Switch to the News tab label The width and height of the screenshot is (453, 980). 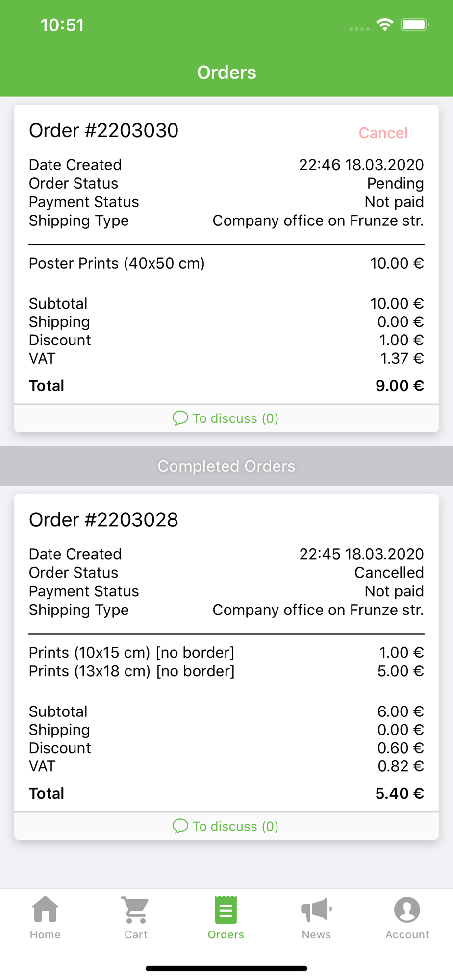coord(316,934)
